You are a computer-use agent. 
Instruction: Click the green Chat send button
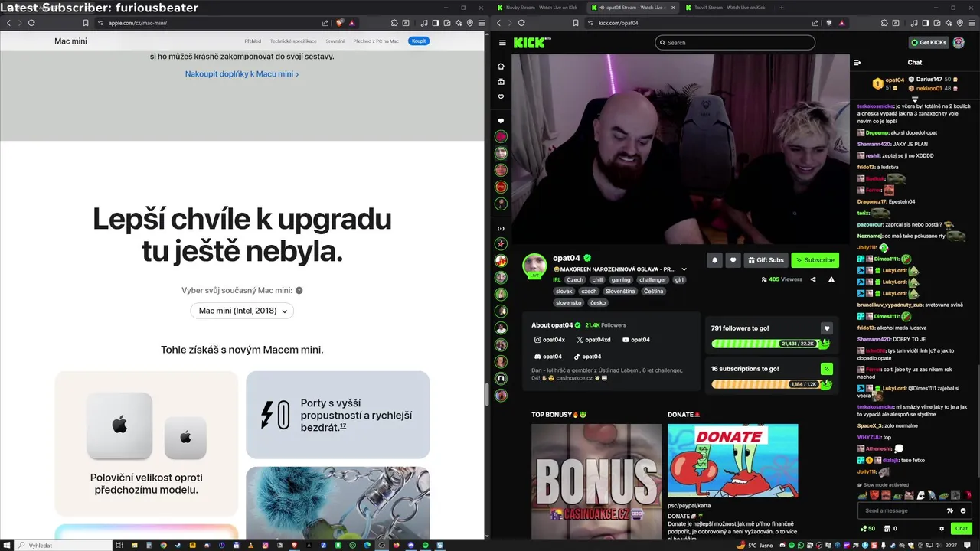click(x=961, y=529)
